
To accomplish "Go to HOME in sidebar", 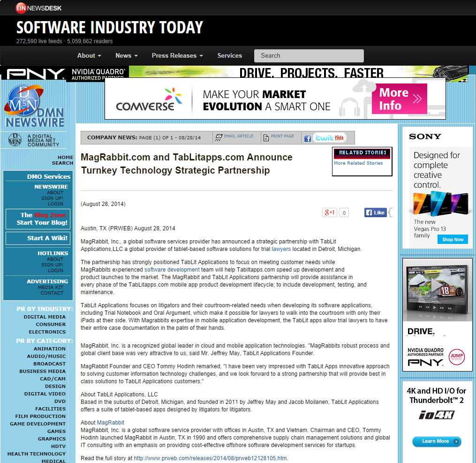I will click(65, 157).
